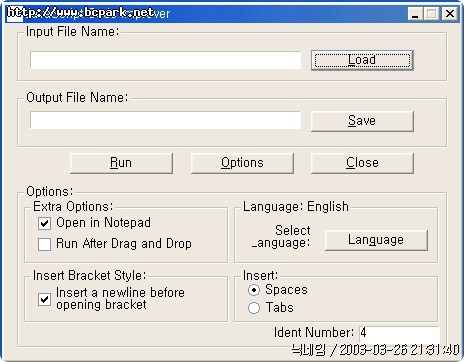The image size is (464, 362).
Task: Minimize the window from the title bar
Action: coord(415,14)
